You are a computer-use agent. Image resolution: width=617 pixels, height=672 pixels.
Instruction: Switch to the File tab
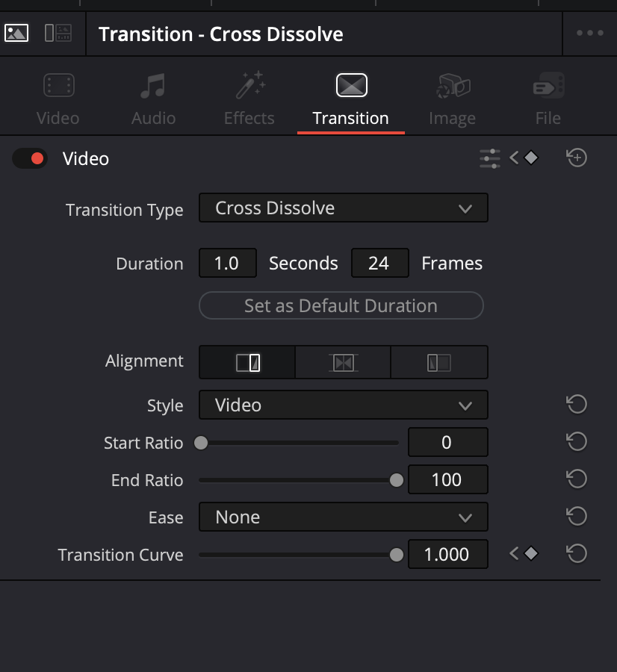548,100
